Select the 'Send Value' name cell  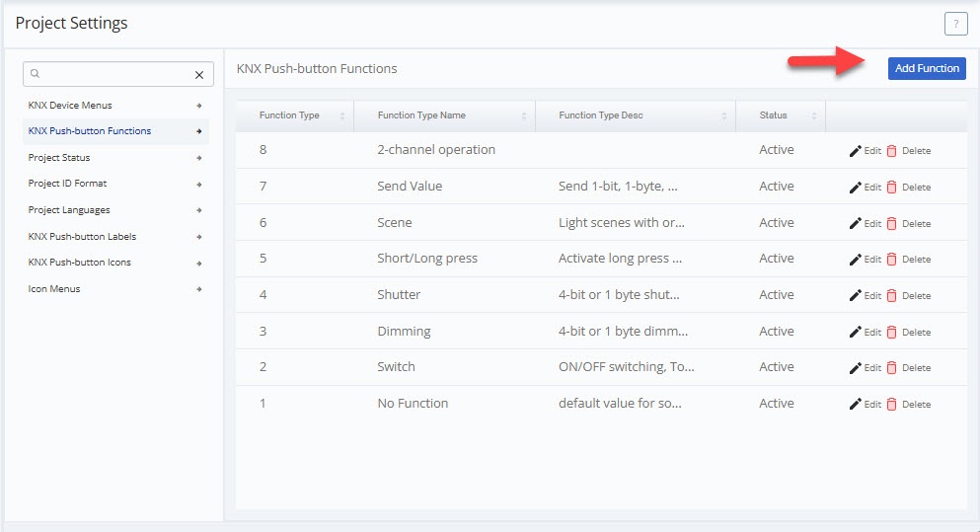(x=410, y=186)
